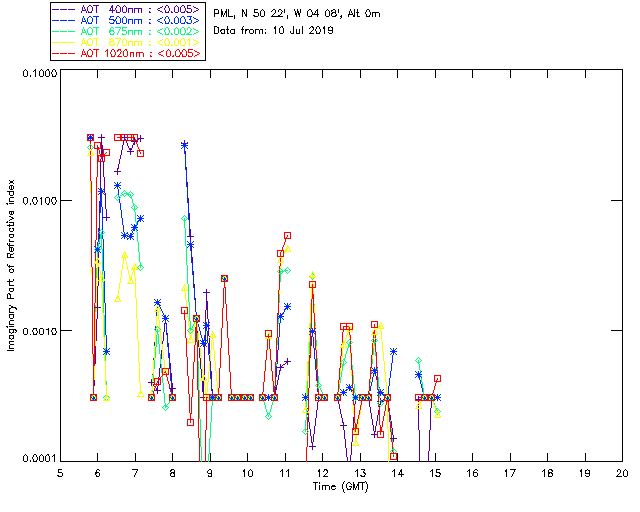Click the 0.0001 y-axis tick label

click(x=38, y=458)
